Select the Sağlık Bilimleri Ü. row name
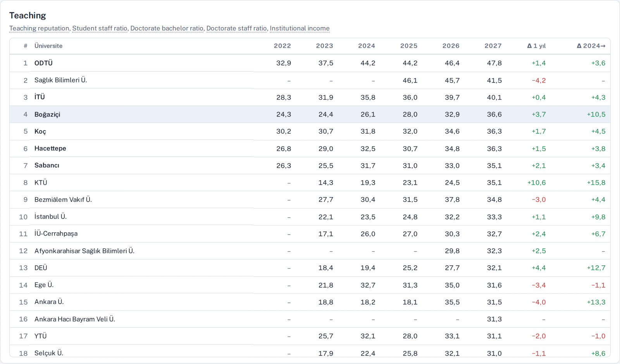This screenshot has width=620, height=364. 61,80
